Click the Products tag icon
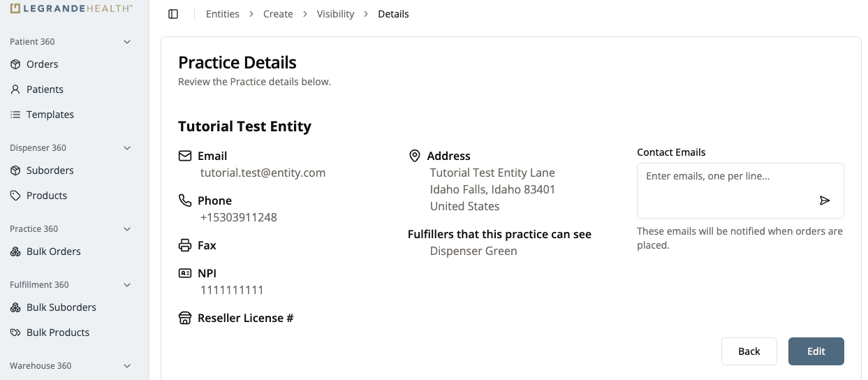The image size is (868, 380). tap(15, 196)
